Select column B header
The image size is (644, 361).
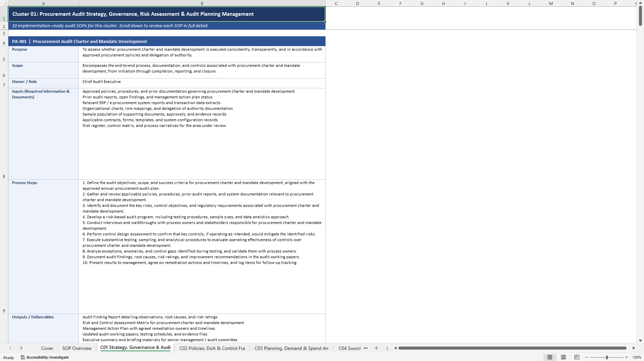click(x=202, y=3)
